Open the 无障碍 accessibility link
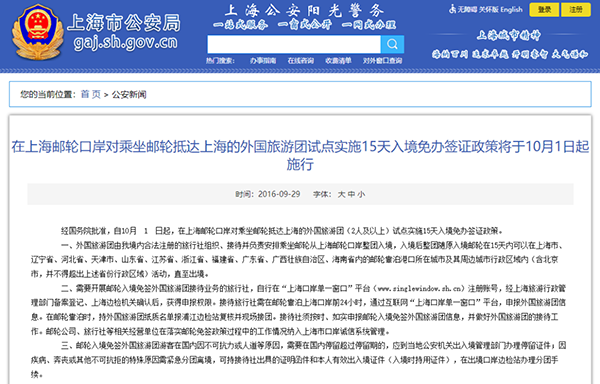The height and width of the screenshot is (384, 600). (x=468, y=10)
